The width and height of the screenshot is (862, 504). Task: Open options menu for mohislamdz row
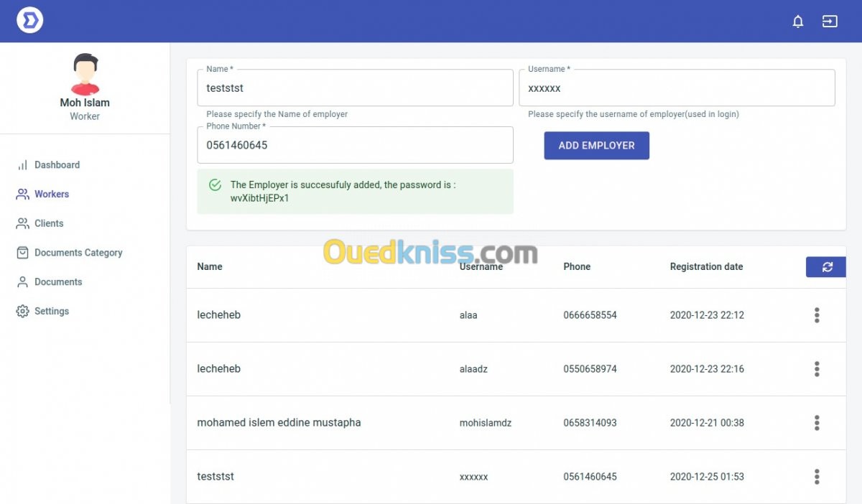coord(817,423)
